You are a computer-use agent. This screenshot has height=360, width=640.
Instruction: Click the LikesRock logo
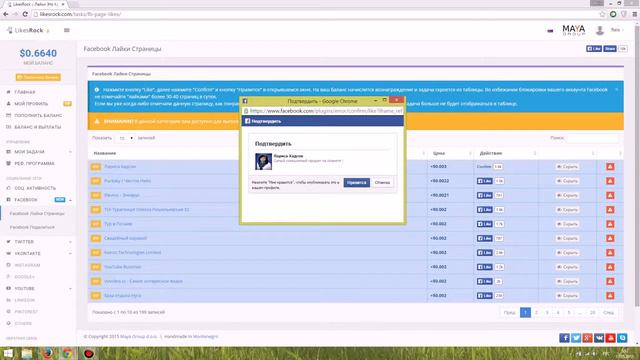pos(28,30)
